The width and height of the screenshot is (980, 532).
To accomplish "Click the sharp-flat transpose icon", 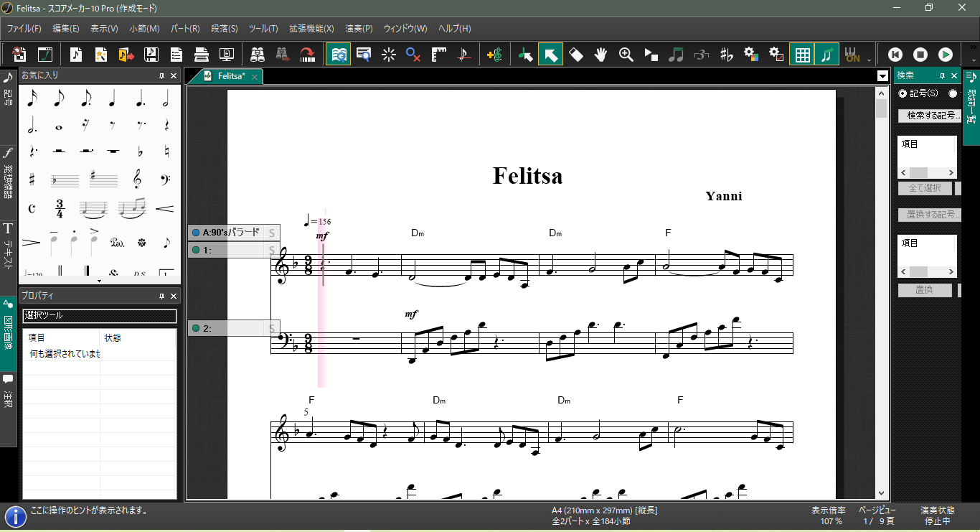I will (x=726, y=55).
